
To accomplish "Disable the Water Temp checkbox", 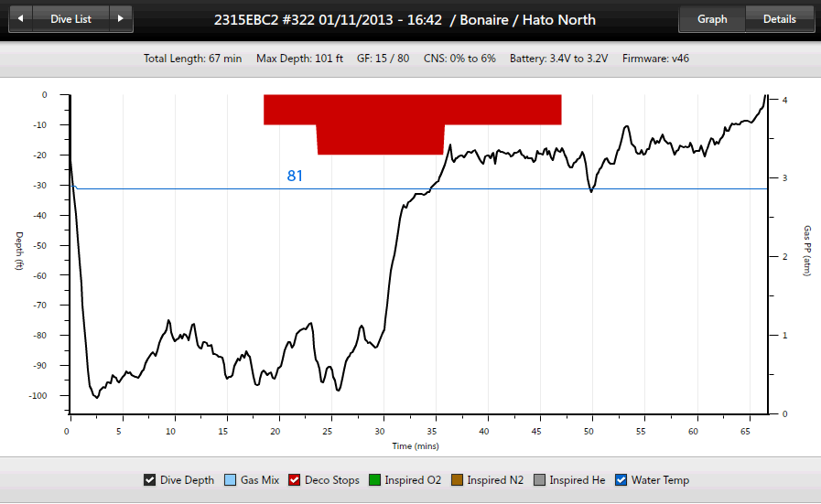I will (621, 480).
